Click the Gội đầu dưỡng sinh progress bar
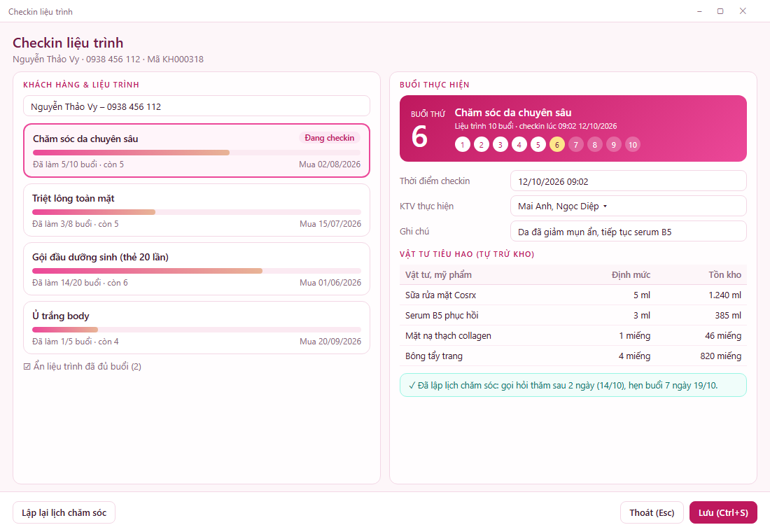Image resolution: width=770 pixels, height=532 pixels. pyautogui.click(x=197, y=271)
